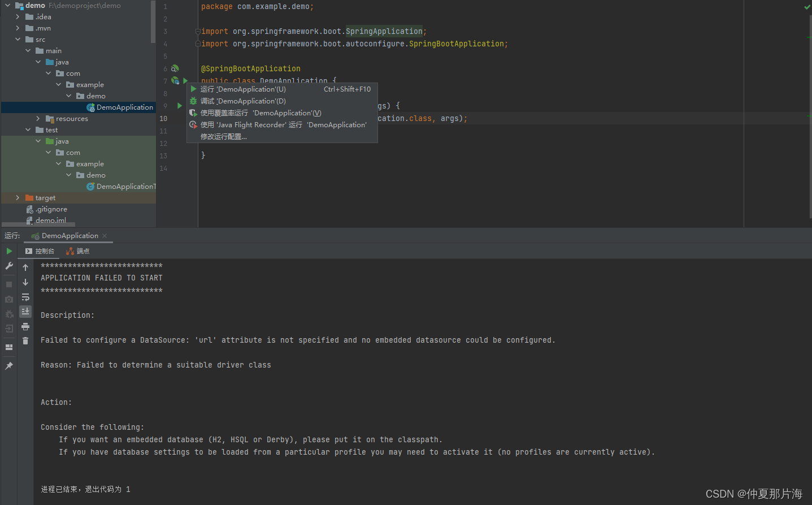Viewport: 812px width, 505px height.
Task: Open run configuration wrench icon
Action: pyautogui.click(x=9, y=266)
